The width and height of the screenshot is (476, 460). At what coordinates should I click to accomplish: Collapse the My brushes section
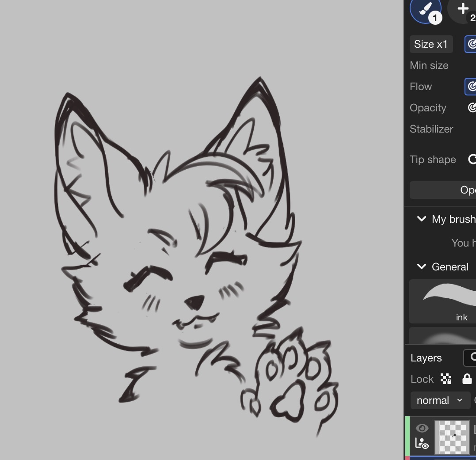[421, 218]
